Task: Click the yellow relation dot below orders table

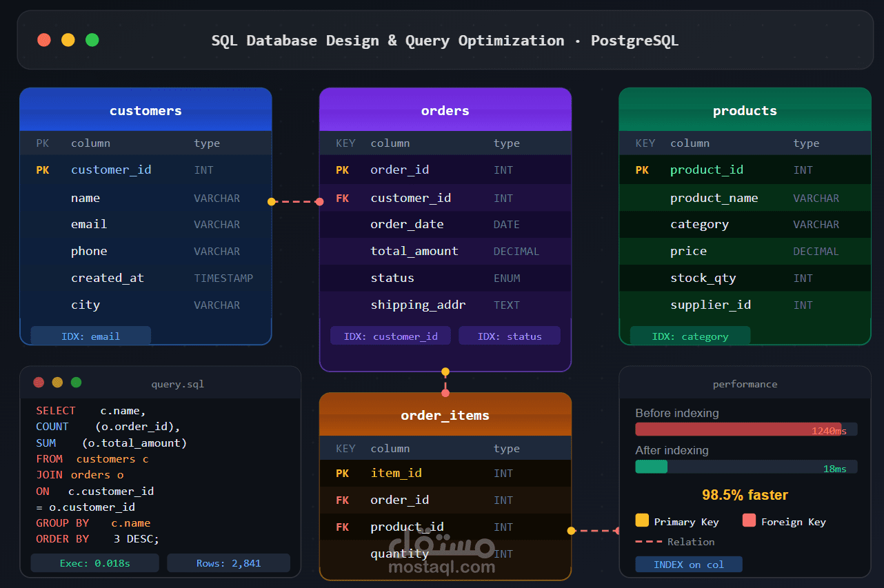Action: tap(445, 372)
